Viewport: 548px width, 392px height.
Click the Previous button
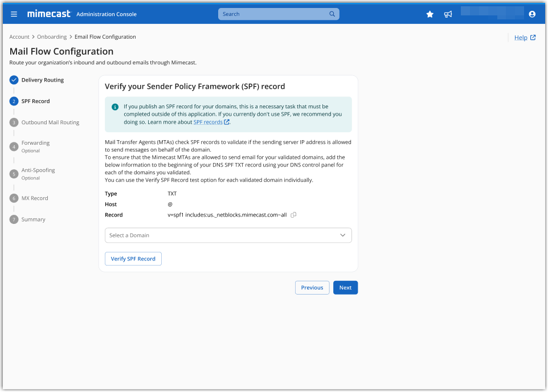[x=312, y=287]
